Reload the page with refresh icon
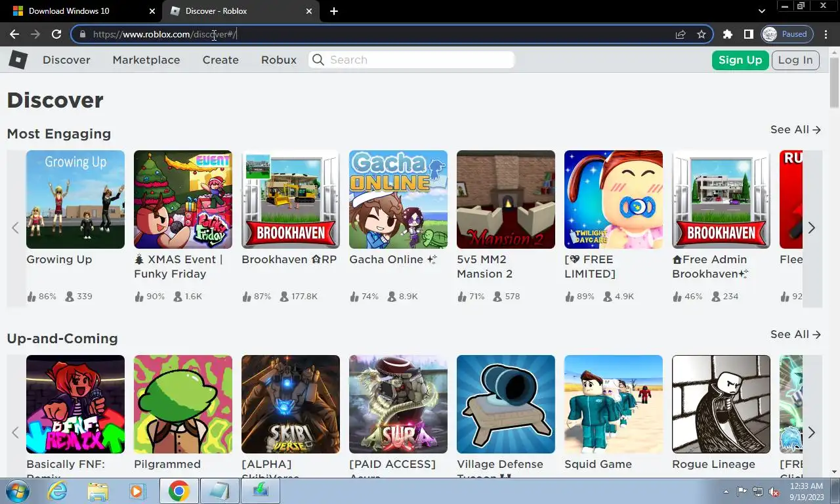Screen dimensions: 840x504 tap(56, 34)
